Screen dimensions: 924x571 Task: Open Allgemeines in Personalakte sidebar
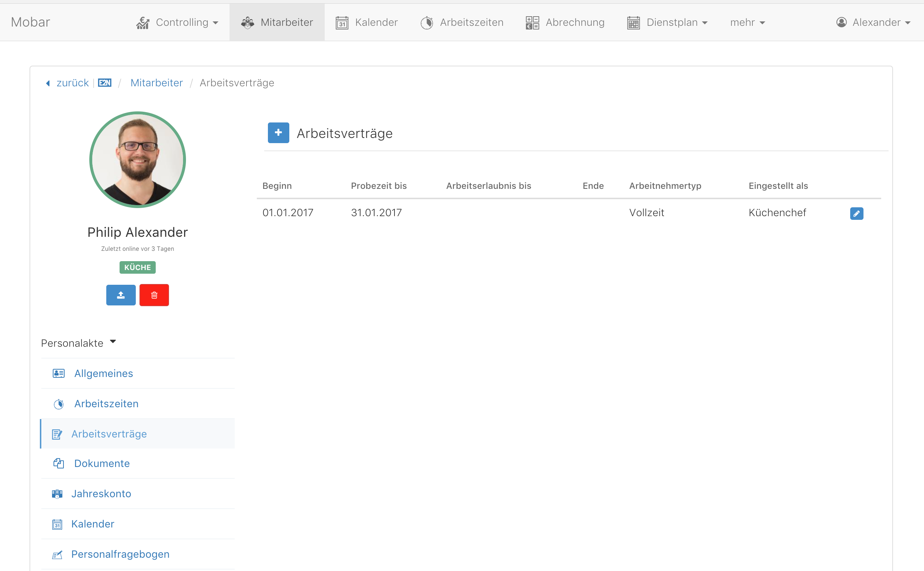tap(138, 373)
